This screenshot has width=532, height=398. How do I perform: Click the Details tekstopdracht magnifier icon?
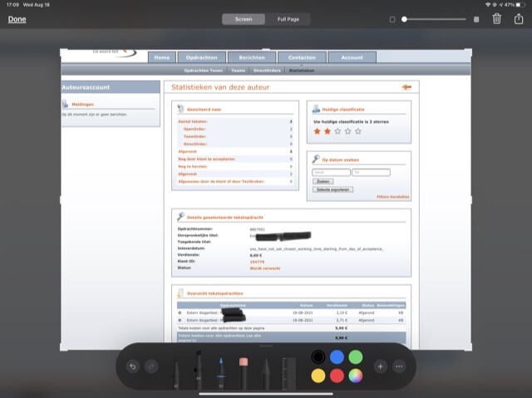181,216
